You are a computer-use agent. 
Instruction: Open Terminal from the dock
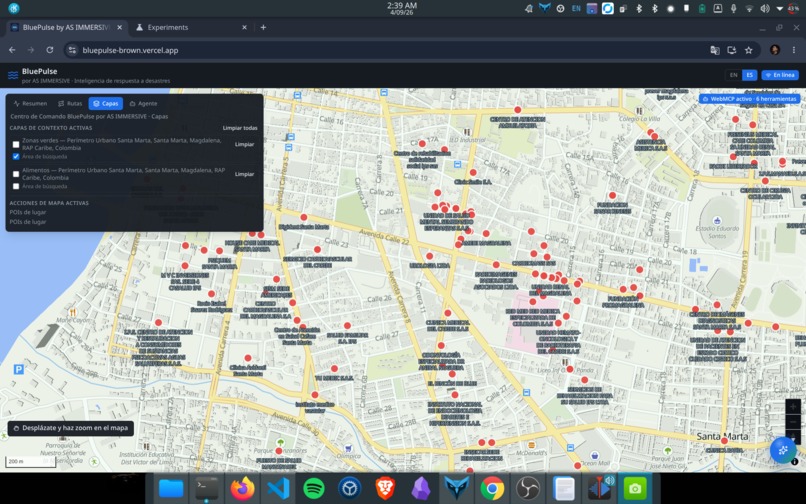207,488
